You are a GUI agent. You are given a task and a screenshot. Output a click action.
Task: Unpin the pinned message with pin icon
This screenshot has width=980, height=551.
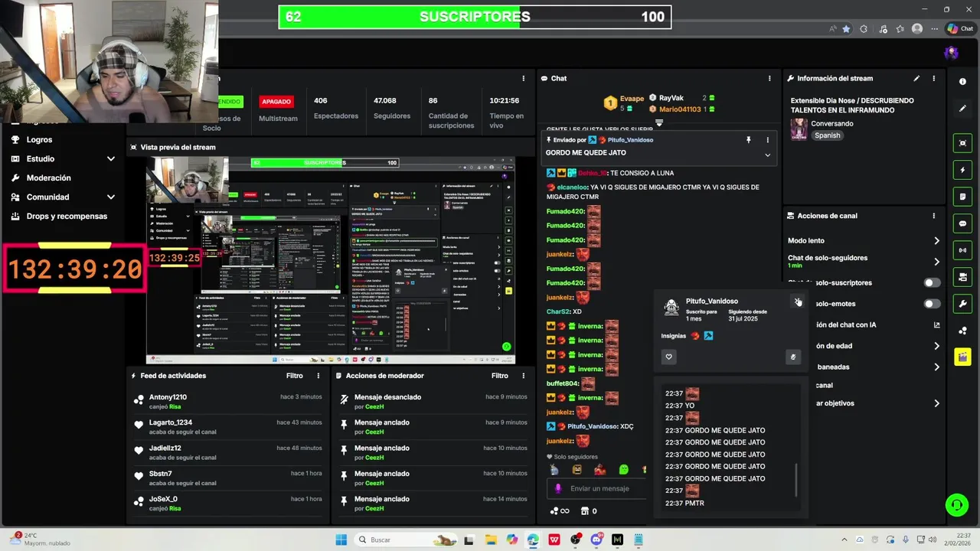(x=749, y=140)
